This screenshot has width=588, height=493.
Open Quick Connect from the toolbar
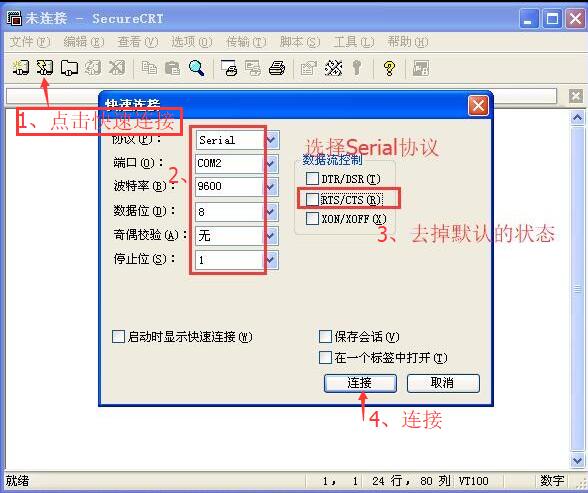(x=45, y=68)
